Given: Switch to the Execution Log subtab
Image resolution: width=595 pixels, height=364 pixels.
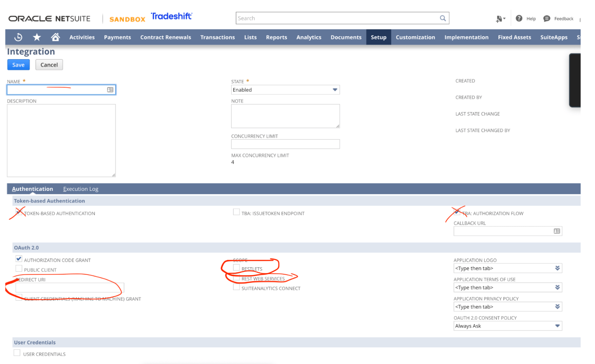Looking at the screenshot, I should click(x=80, y=189).
